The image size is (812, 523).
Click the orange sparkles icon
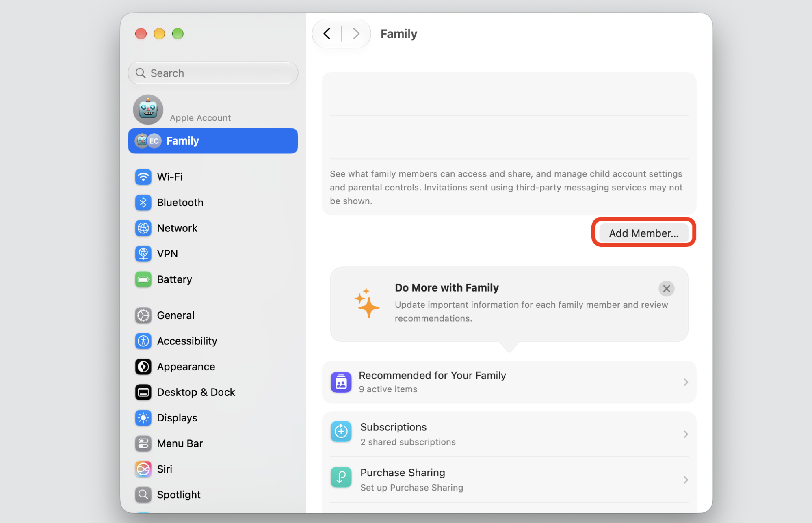pos(366,303)
